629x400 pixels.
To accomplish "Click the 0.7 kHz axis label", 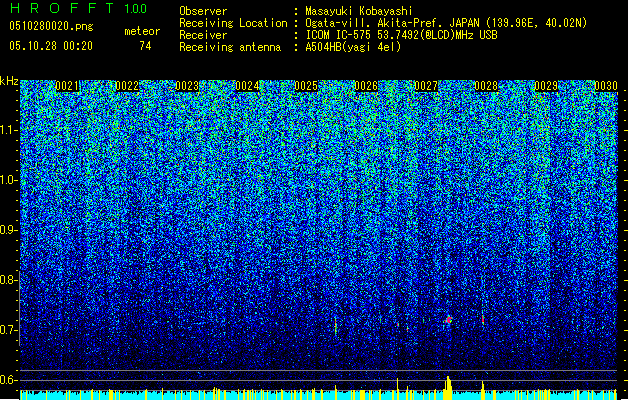I will (x=8, y=330).
